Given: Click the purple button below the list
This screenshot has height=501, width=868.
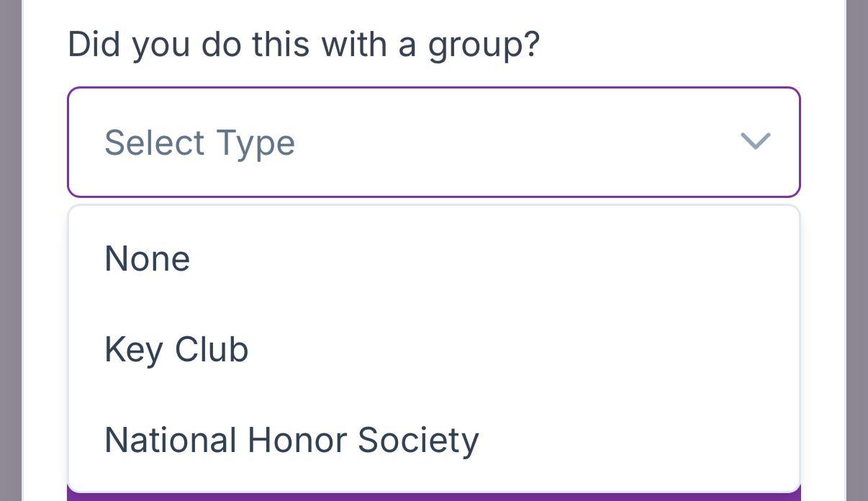Looking at the screenshot, I should [x=433, y=497].
